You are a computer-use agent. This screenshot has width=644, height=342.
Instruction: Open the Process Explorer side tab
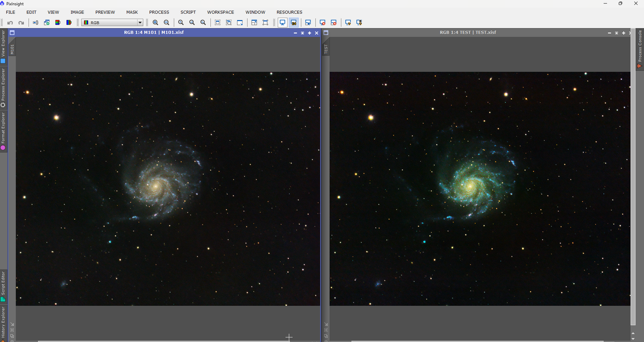tap(3, 88)
